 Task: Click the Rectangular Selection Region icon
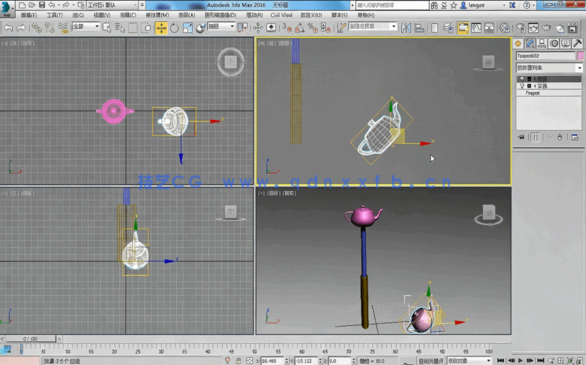pos(133,28)
